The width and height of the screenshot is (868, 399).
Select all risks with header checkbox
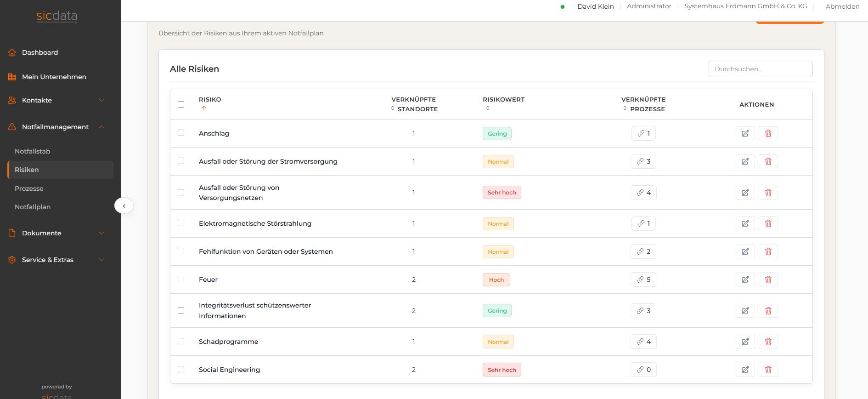click(x=181, y=104)
